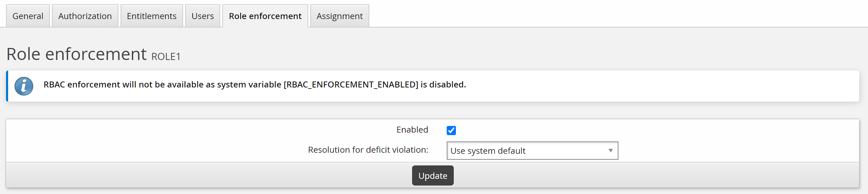Switch to the Authorization tab

click(x=85, y=16)
